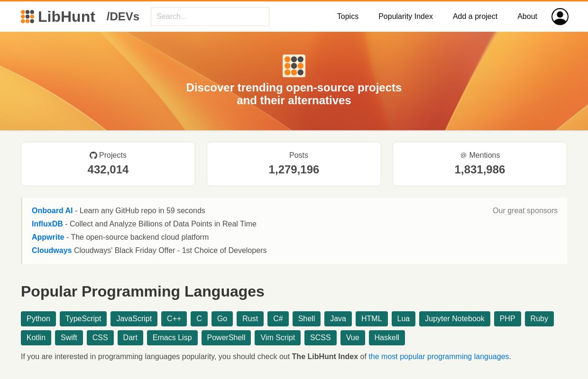Follow the InfluxDB sponsor link
The width and height of the screenshot is (588, 379).
(x=47, y=224)
